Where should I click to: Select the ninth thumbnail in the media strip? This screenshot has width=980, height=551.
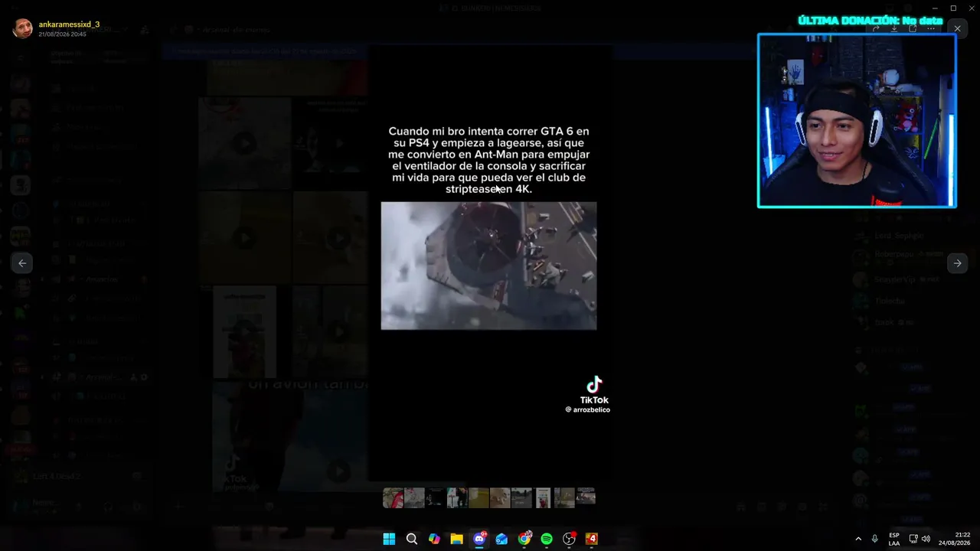(564, 497)
